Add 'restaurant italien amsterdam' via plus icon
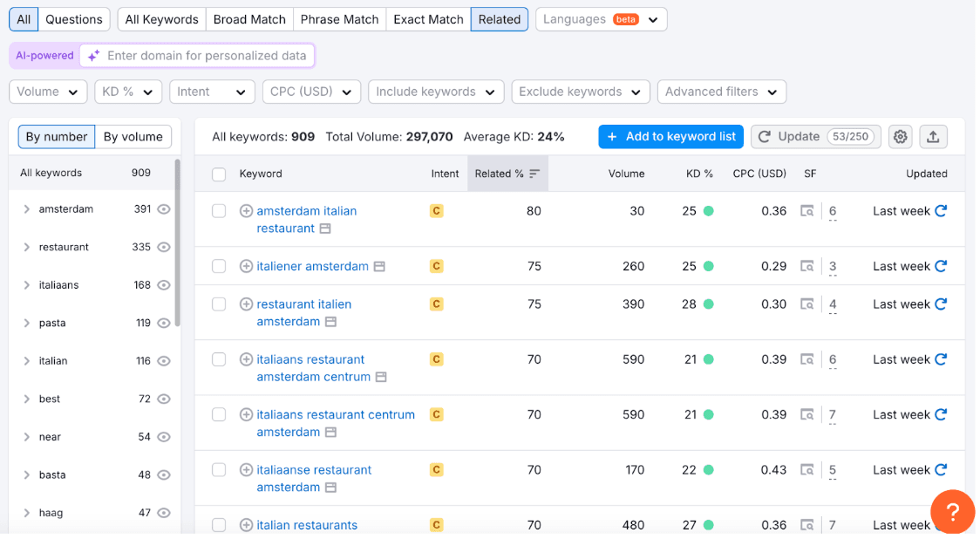Viewport: 980px width, 546px height. (246, 304)
